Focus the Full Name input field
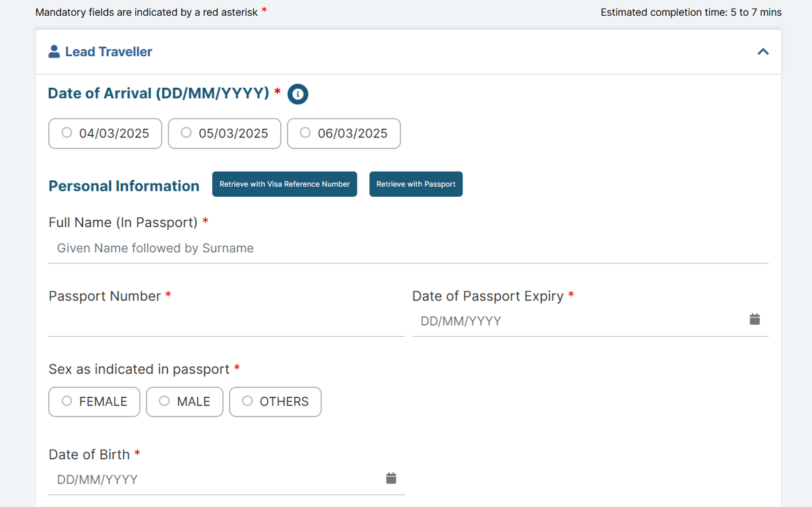Viewport: 812px width, 507px height. 408,248
